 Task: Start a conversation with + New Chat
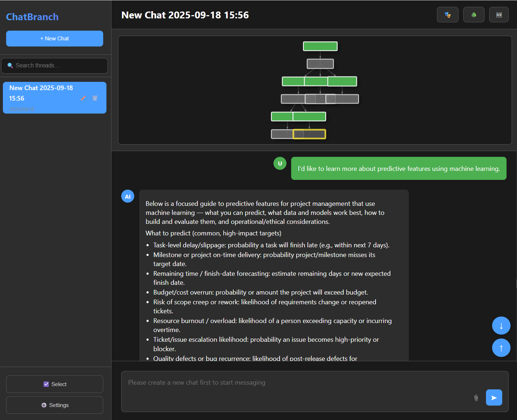(54, 39)
